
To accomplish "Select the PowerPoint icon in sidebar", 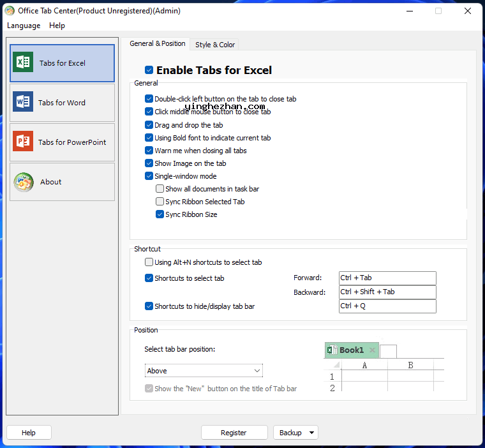I will click(x=23, y=141).
